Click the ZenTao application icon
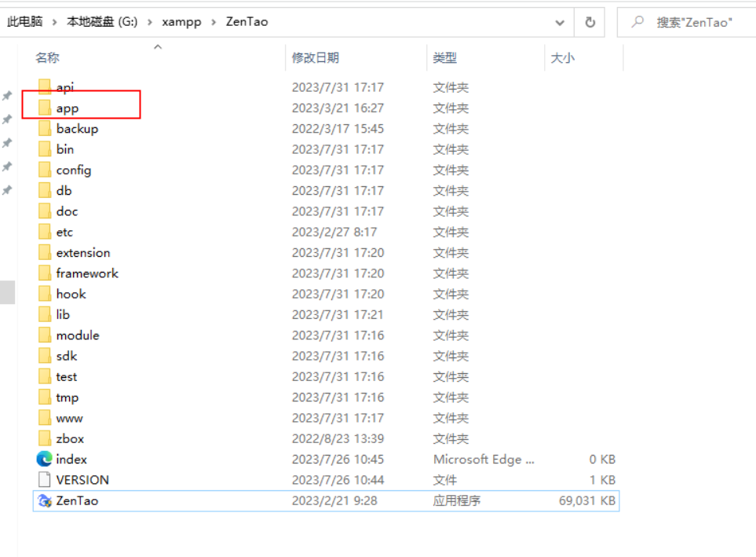The height and width of the screenshot is (557, 756). click(45, 500)
